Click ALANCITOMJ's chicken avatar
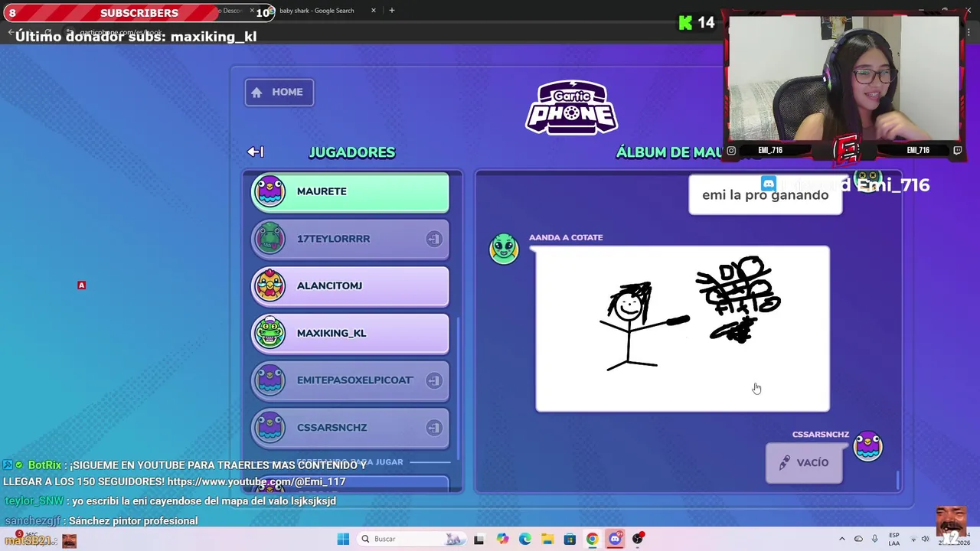This screenshot has height=551, width=980. pos(269,285)
